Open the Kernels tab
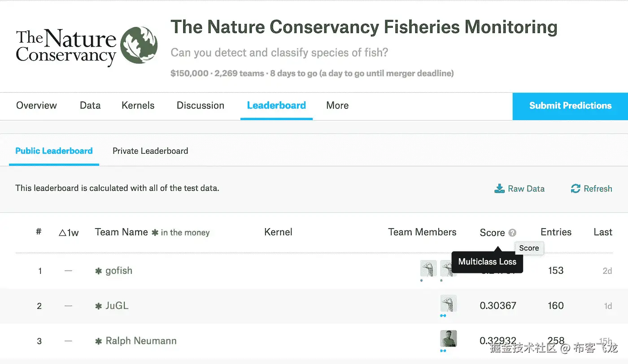This screenshot has height=364, width=628. point(138,106)
